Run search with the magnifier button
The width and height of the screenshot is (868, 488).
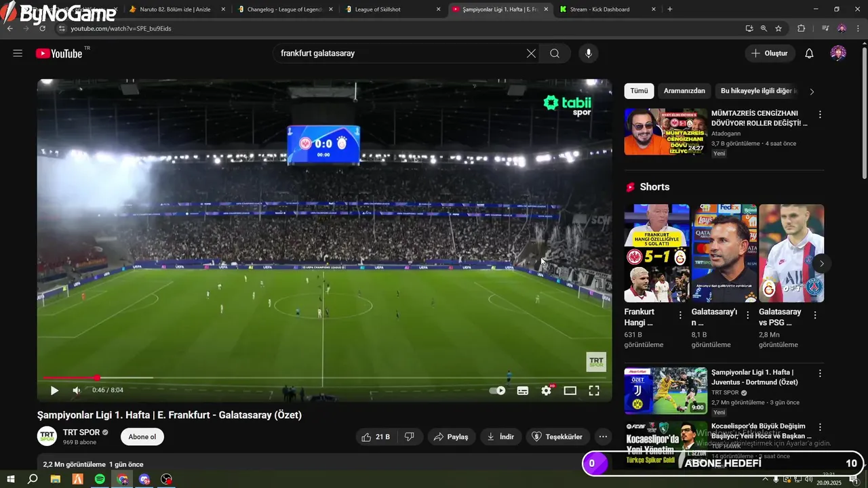point(555,54)
